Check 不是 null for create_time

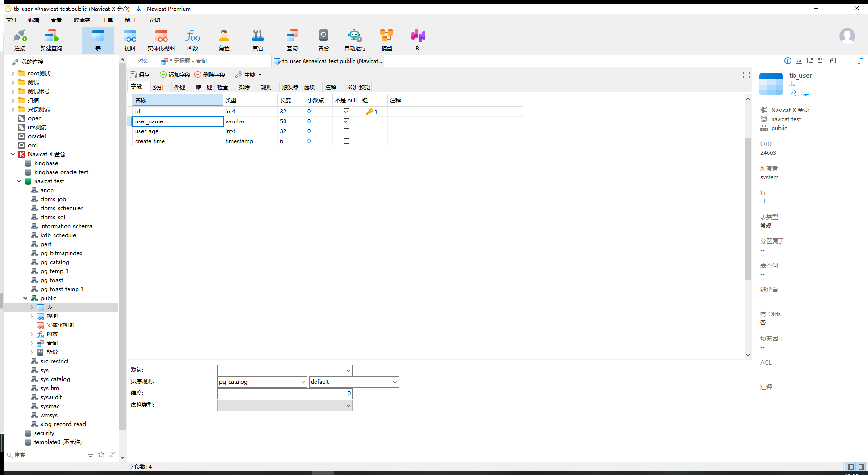pos(346,141)
